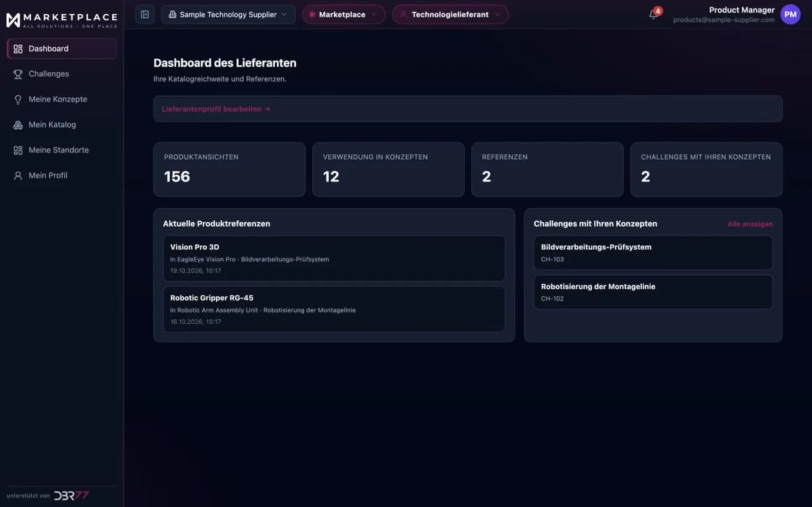Click the PM user avatar

pyautogui.click(x=790, y=14)
